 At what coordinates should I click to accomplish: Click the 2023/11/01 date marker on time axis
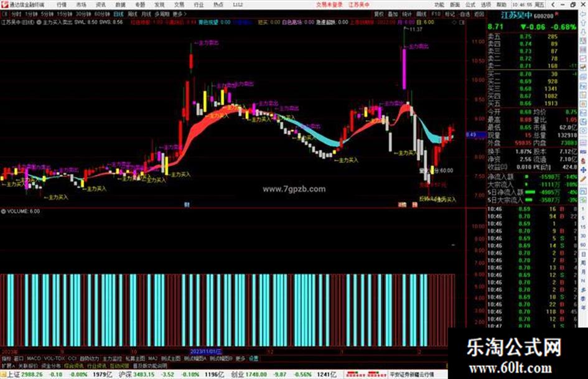pos(206,352)
